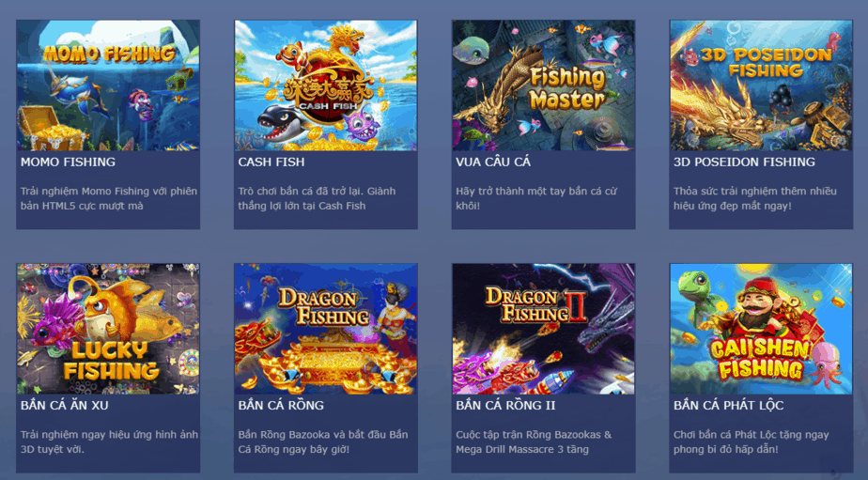Select the BẮN CÁ ĂN XU title
The image size is (868, 480).
coord(64,405)
